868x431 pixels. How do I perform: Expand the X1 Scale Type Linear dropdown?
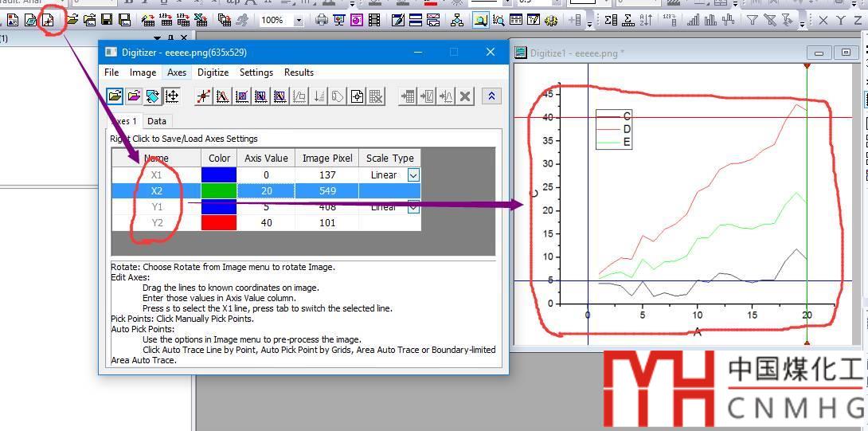click(413, 175)
